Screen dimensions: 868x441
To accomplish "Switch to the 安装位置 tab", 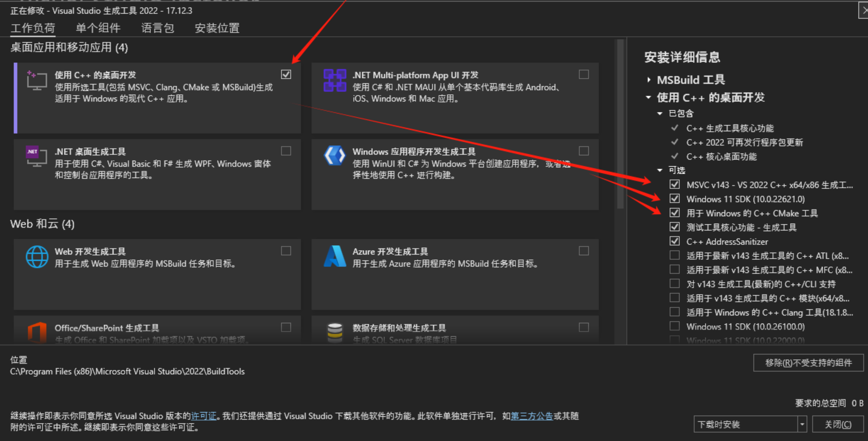I will (x=217, y=28).
